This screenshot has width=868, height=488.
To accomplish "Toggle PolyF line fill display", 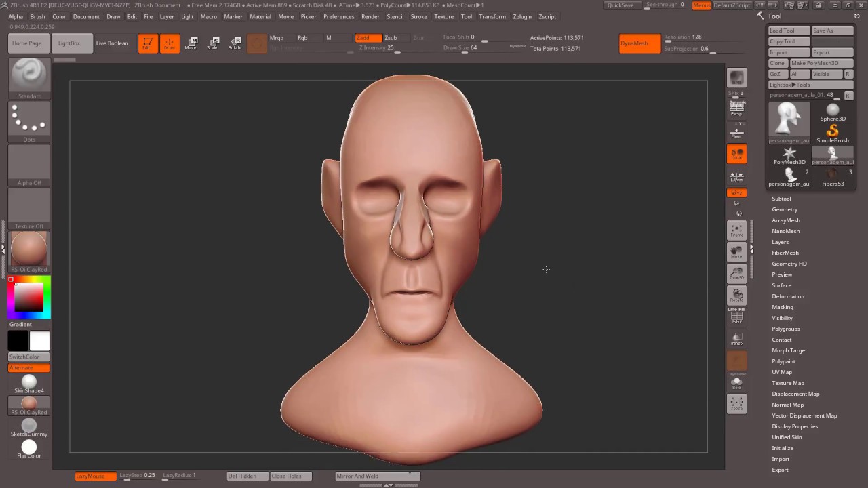I will click(x=736, y=316).
